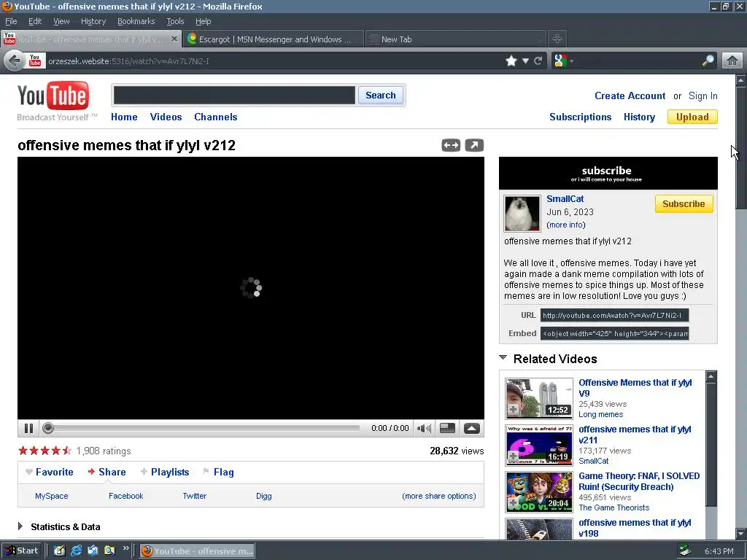Go to the browser Home page icon

coord(732,61)
